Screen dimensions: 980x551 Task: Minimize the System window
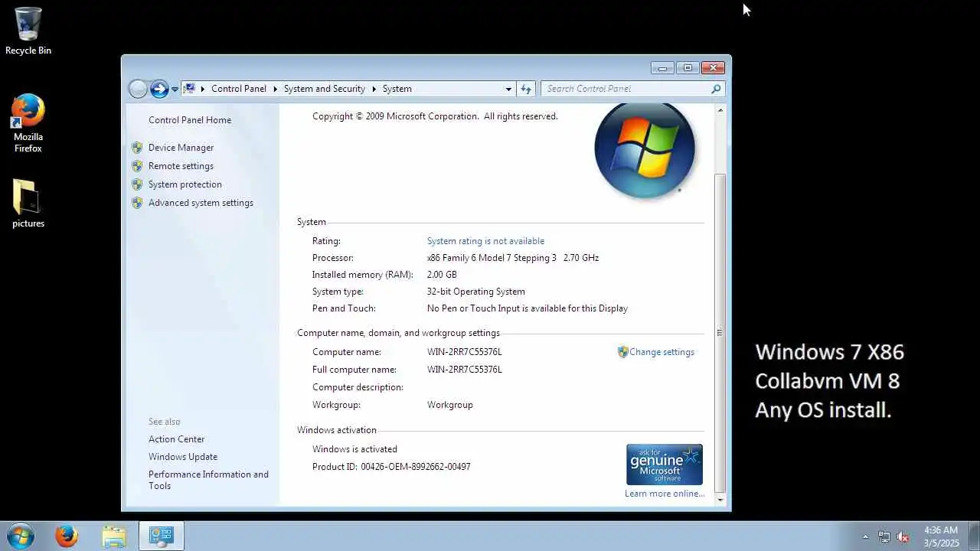click(662, 68)
